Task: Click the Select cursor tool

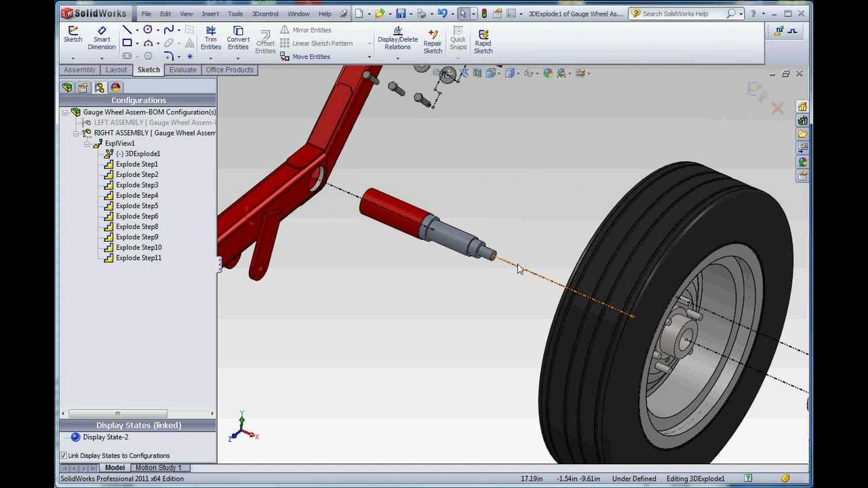Action: (463, 14)
